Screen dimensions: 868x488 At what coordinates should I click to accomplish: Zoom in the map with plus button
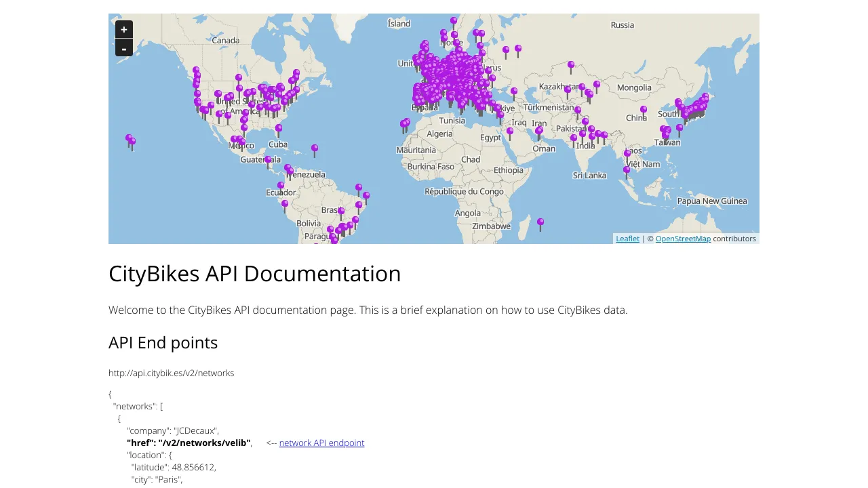(x=124, y=30)
